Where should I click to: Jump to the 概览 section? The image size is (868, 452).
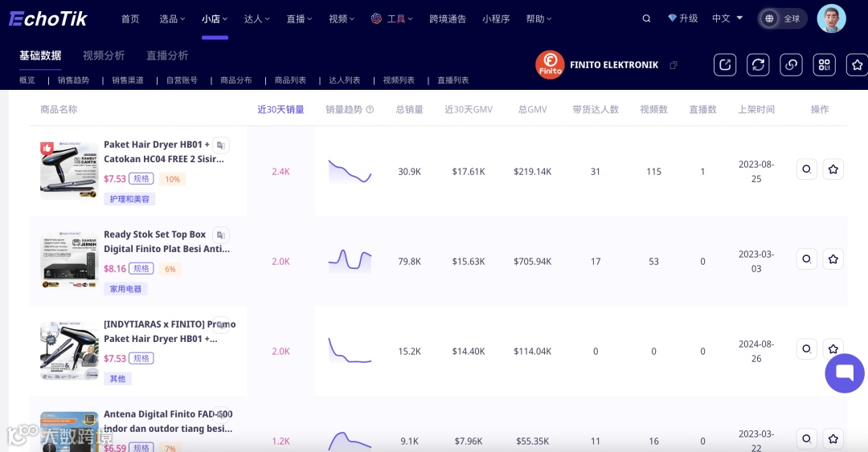point(27,80)
